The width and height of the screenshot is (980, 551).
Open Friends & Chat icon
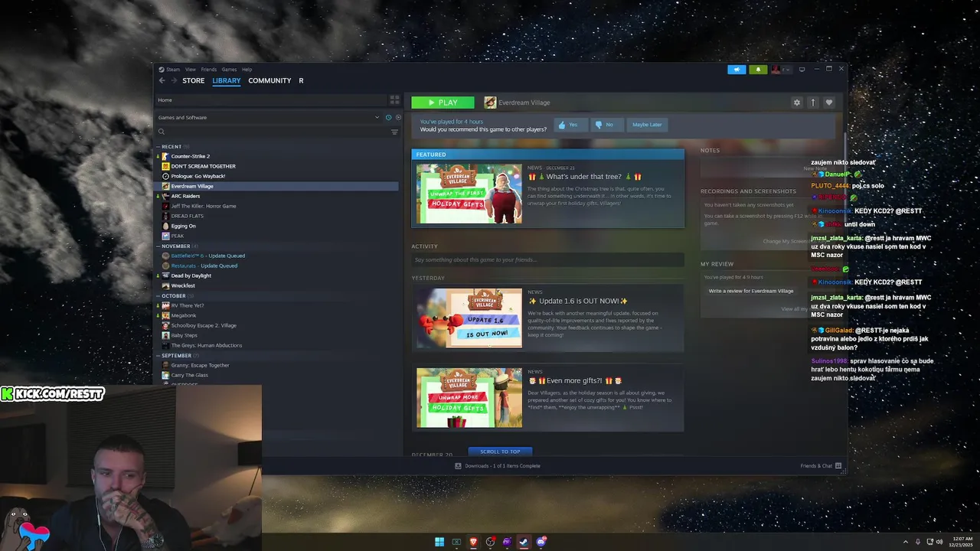(x=838, y=465)
